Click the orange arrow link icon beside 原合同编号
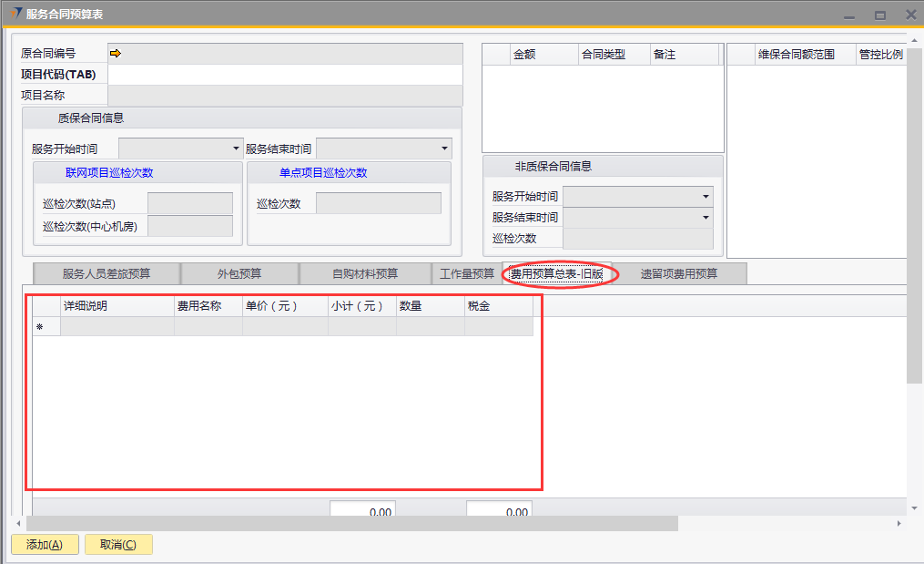The height and width of the screenshot is (564, 924). coord(115,54)
